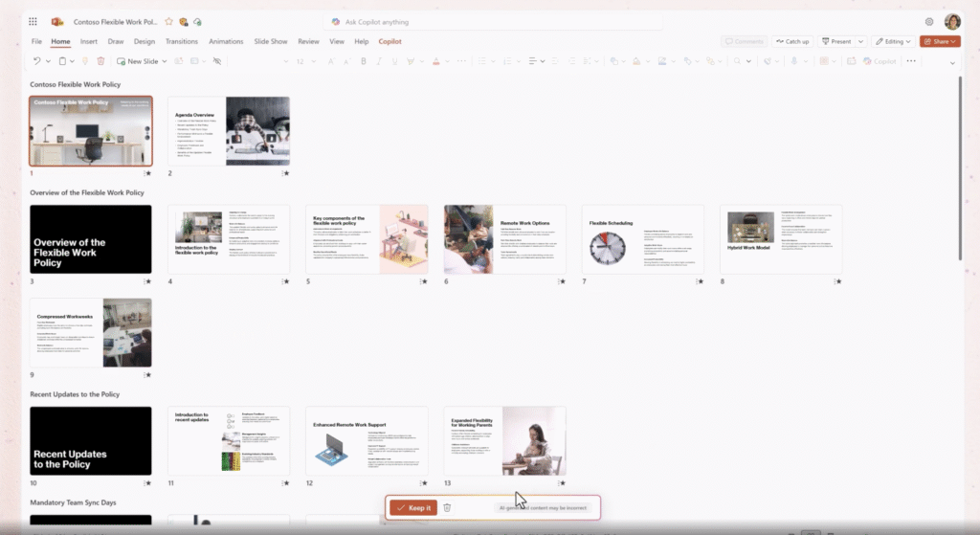Click the format painter icon
This screenshot has width=980, height=535.
coord(85,61)
